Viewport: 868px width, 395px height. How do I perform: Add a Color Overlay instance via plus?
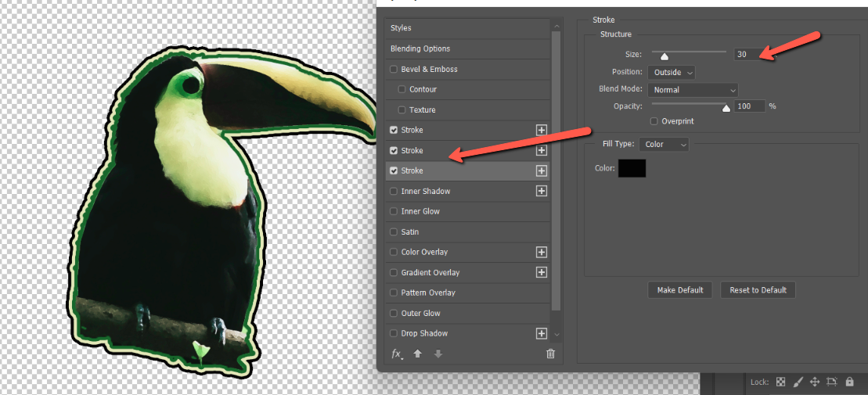point(541,253)
